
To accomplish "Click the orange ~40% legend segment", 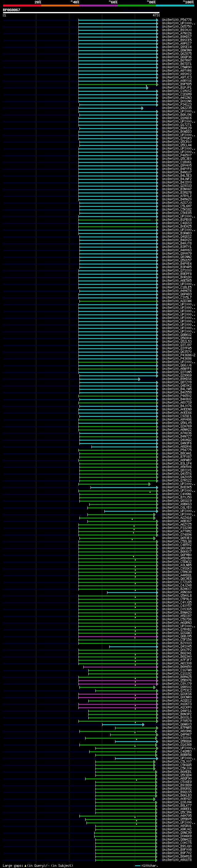I will pyautogui.click(x=60, y=6).
